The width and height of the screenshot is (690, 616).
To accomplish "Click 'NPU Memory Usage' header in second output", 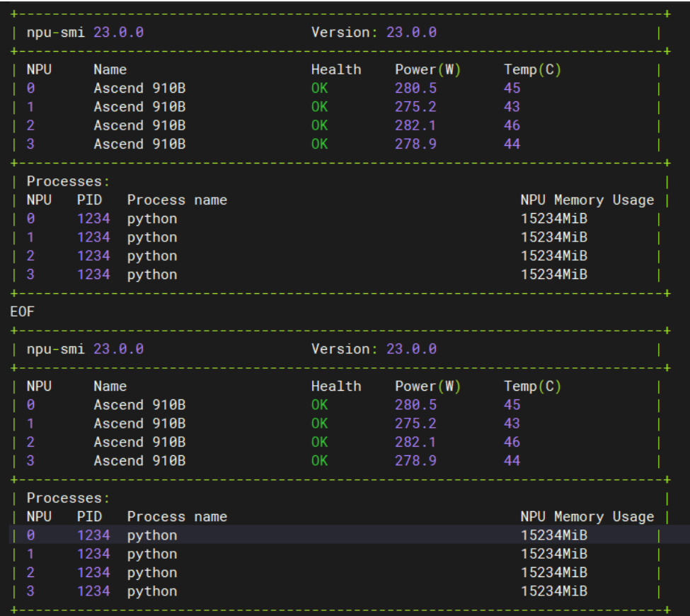I will coord(587,516).
